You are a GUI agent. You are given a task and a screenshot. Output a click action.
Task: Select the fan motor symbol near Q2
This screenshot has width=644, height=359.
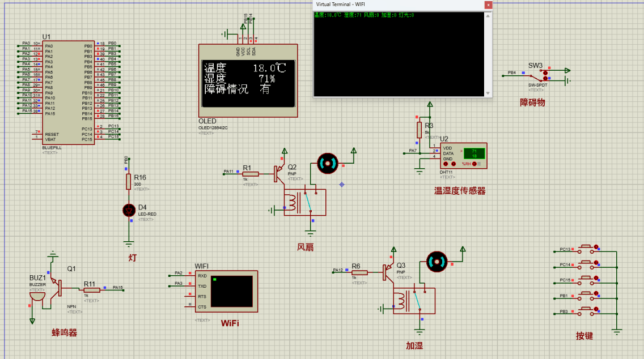click(327, 164)
